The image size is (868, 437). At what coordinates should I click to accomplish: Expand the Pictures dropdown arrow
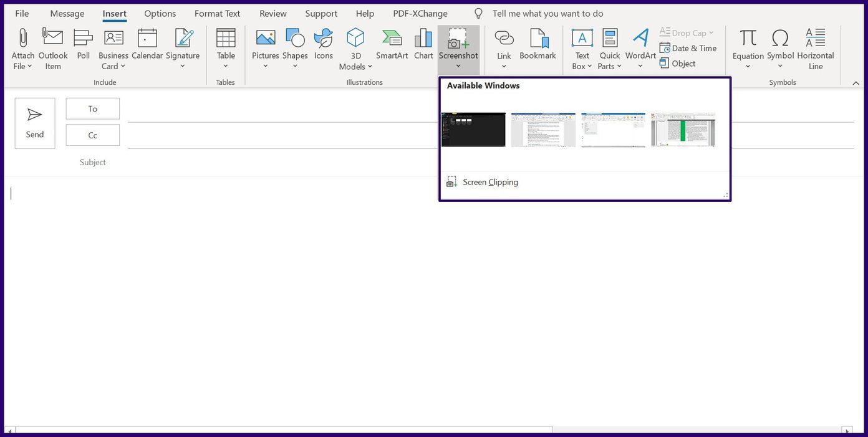(x=266, y=66)
